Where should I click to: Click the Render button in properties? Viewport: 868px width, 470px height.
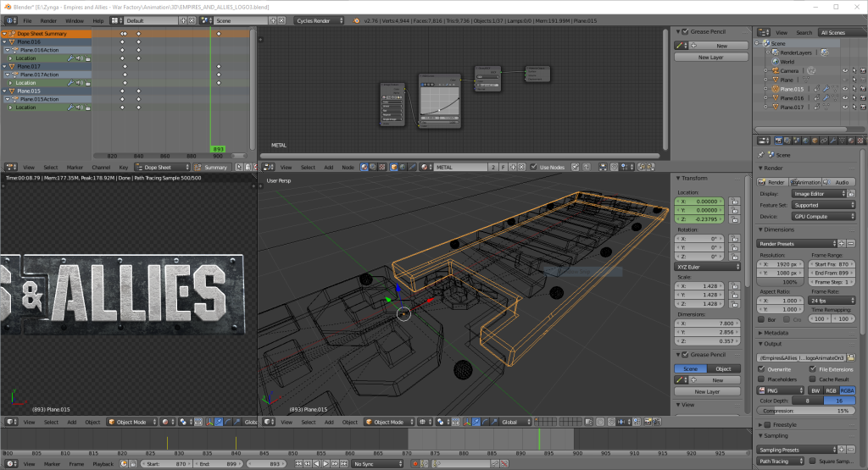[x=772, y=182]
